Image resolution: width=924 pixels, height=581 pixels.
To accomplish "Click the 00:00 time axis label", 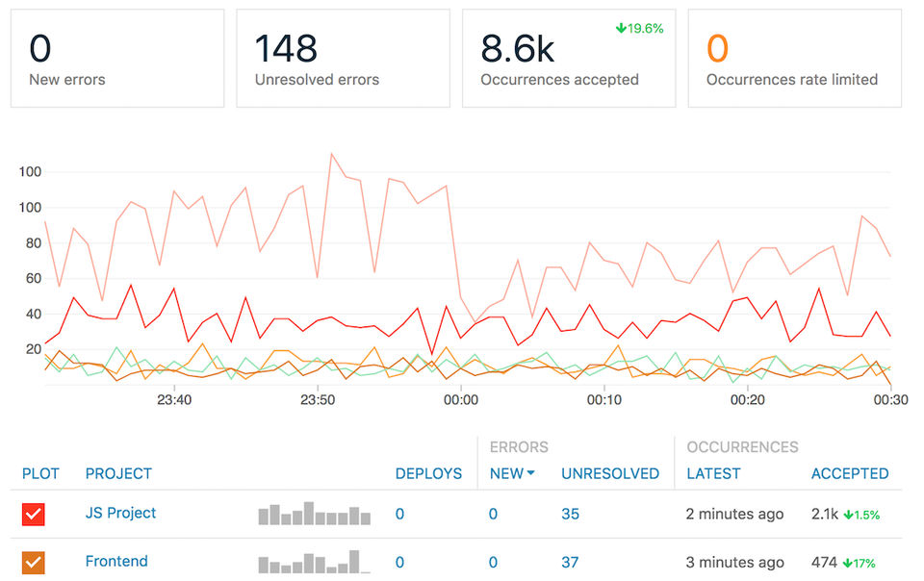I will pyautogui.click(x=461, y=400).
